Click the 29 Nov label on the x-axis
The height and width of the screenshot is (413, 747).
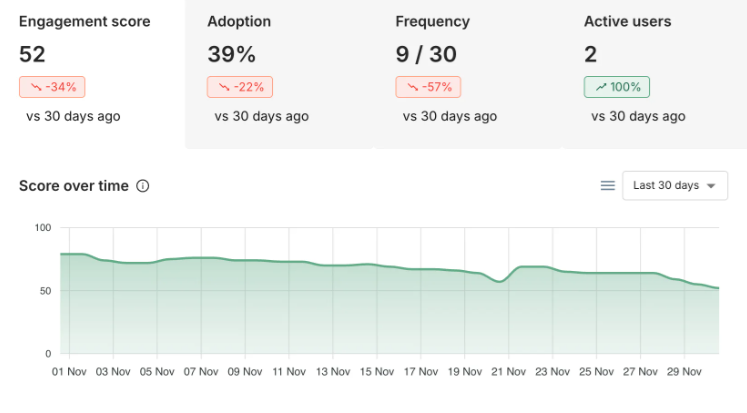coord(684,373)
